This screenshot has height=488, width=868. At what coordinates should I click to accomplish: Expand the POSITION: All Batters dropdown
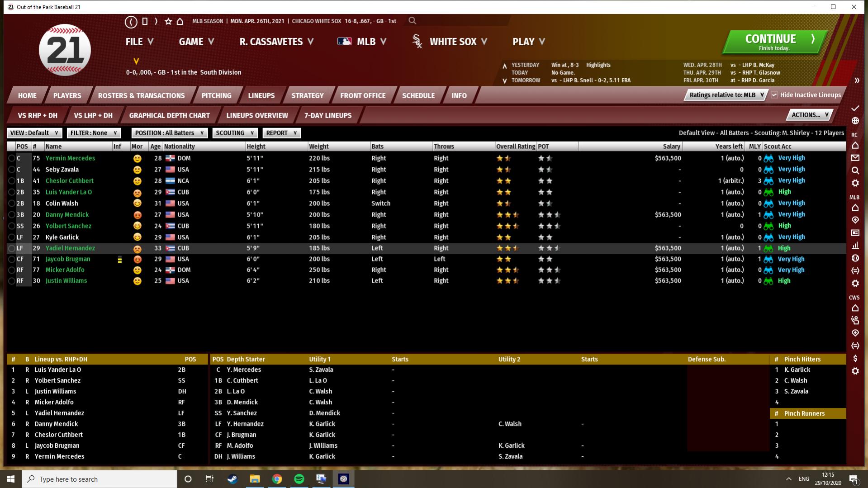169,133
